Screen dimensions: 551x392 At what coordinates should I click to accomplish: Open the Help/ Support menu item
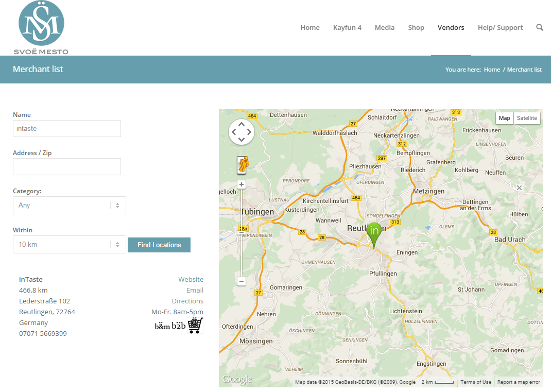click(501, 27)
